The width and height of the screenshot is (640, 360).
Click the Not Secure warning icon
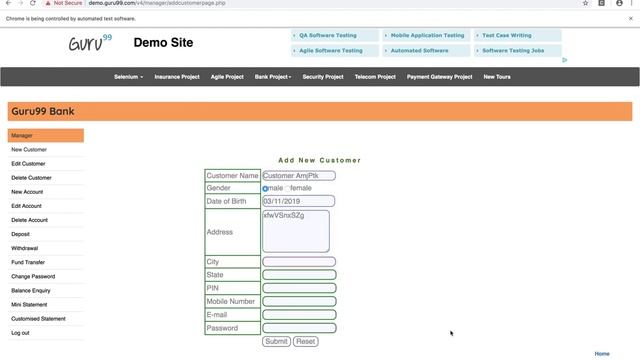pos(48,3)
